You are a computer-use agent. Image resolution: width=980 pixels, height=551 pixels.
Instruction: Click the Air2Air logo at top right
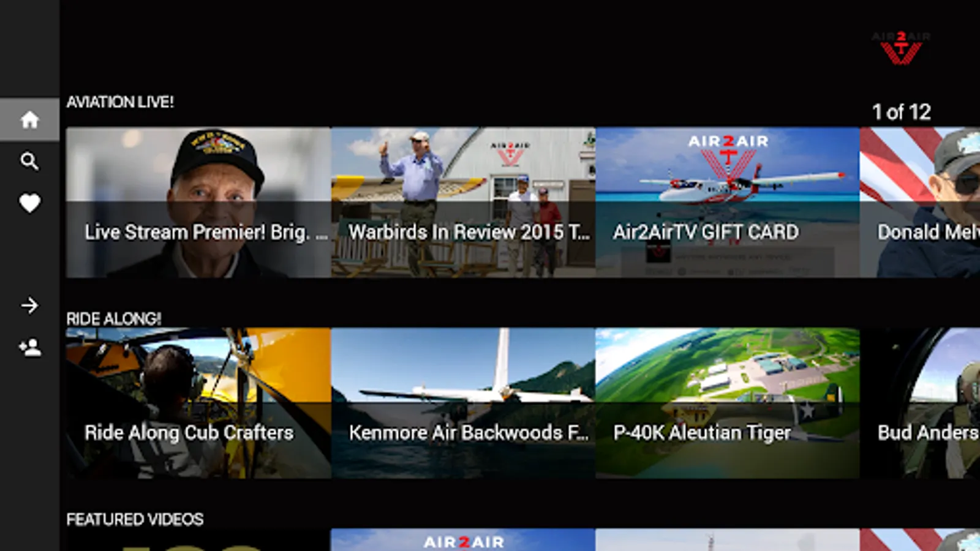901,48
